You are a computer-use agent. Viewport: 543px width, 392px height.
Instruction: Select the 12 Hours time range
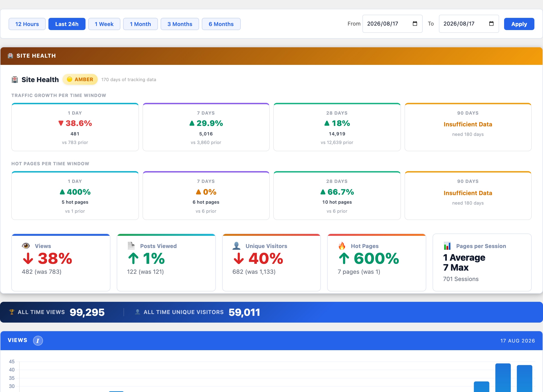click(27, 24)
